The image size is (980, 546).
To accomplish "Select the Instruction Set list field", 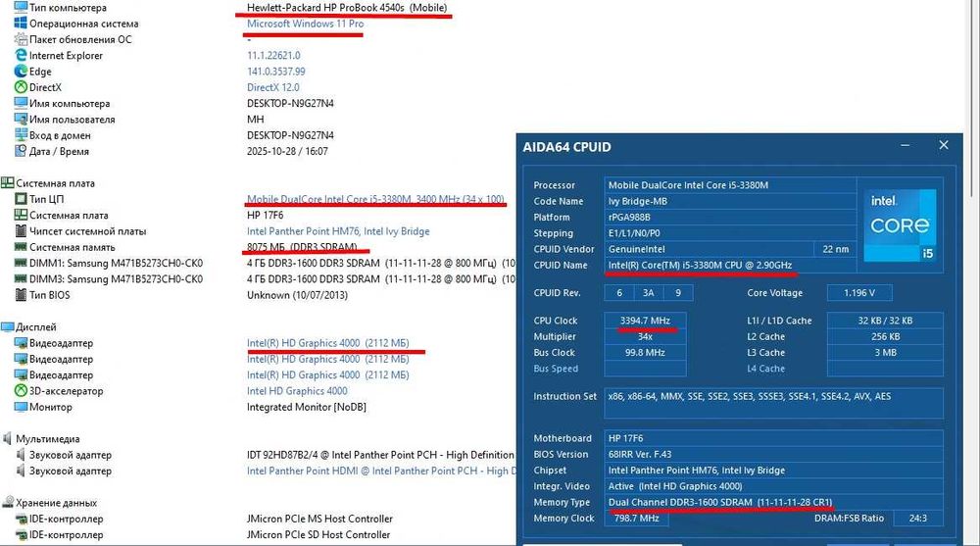I will pyautogui.click(x=774, y=403).
